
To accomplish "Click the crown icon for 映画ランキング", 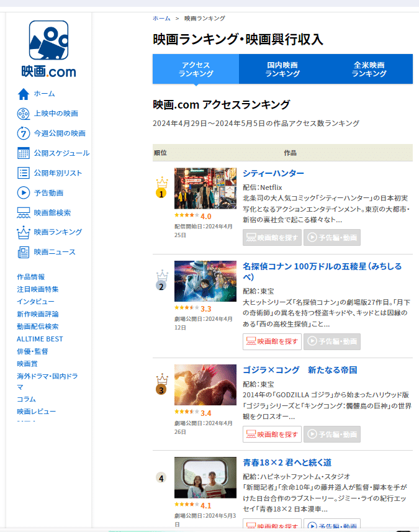I will pos(24,232).
